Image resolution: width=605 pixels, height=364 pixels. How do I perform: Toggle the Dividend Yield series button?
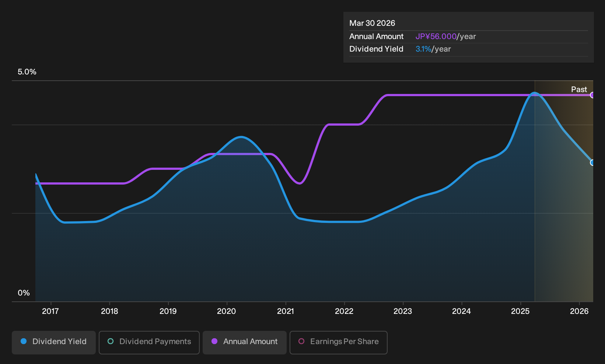(54, 342)
